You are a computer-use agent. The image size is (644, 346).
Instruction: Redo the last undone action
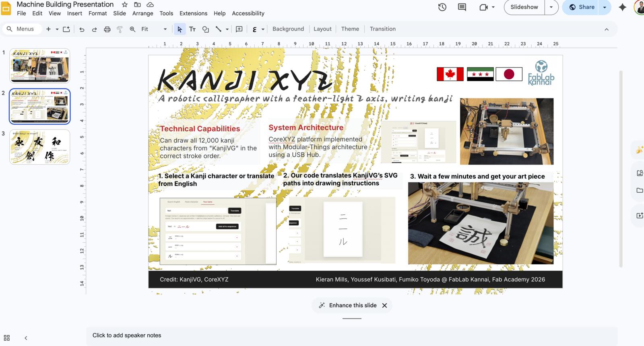pos(94,29)
